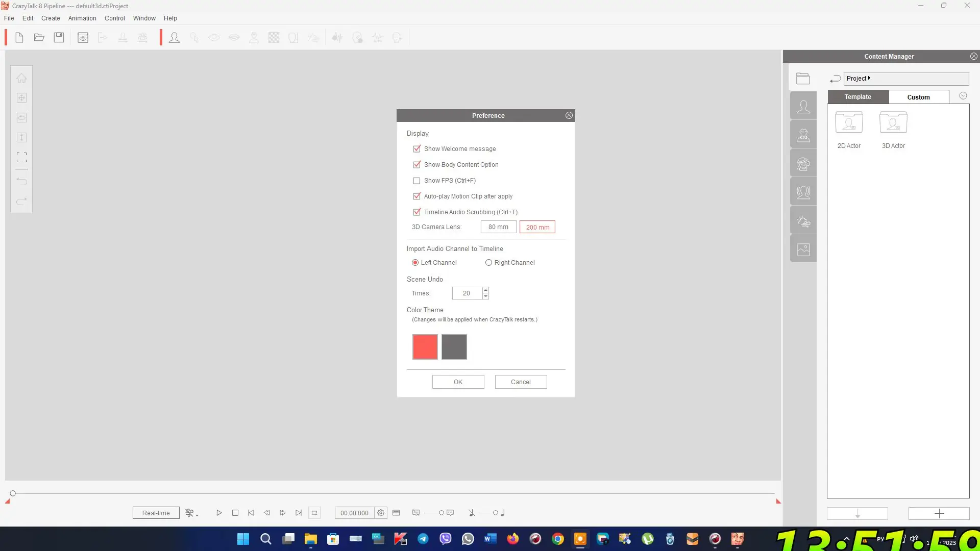Click the Open Project folder icon
Image resolution: width=980 pixels, height=551 pixels.
tap(39, 37)
